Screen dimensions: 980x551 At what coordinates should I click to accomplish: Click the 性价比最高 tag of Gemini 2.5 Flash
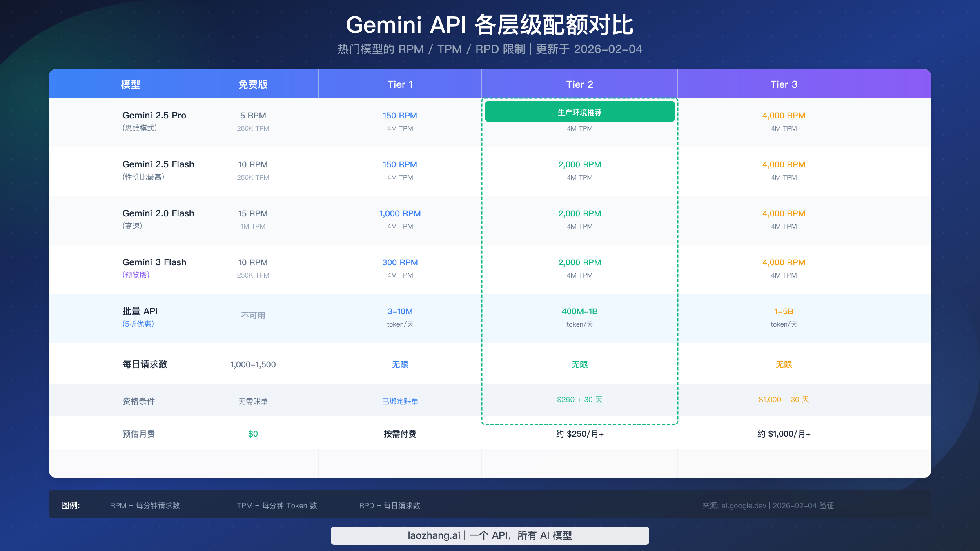point(143,177)
